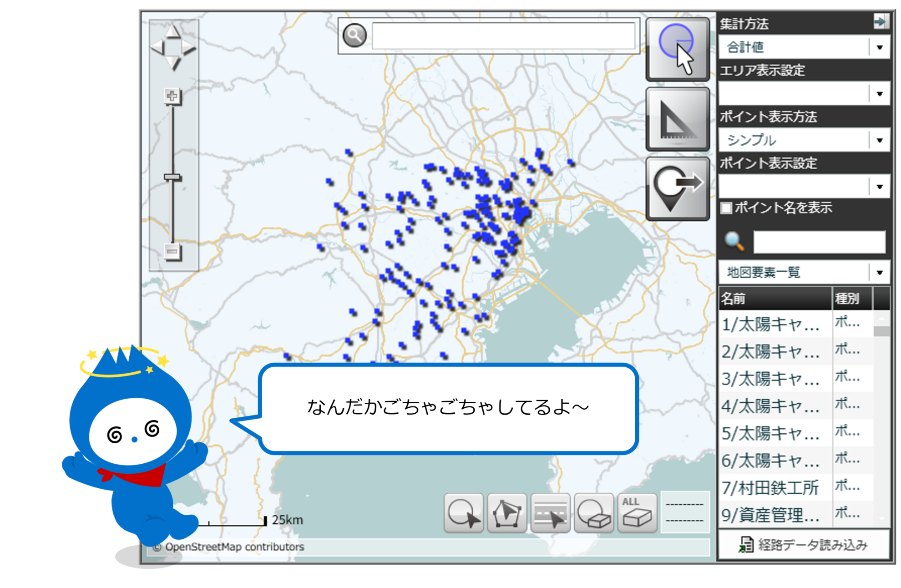The width and height of the screenshot is (901, 588).
Task: Choose the circle area select tool
Action: tap(464, 513)
